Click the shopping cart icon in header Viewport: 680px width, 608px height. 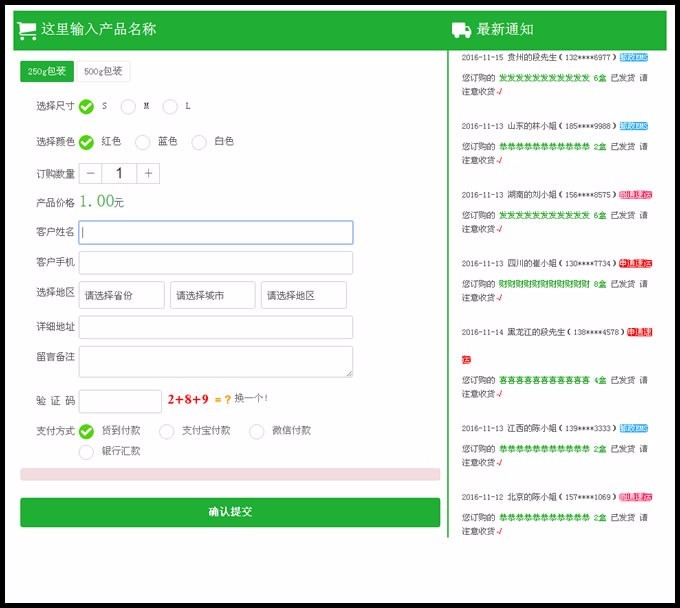(27, 30)
